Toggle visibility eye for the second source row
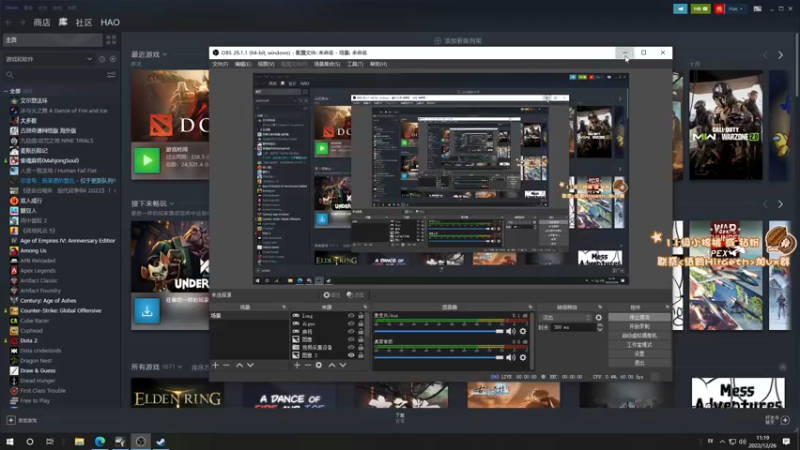Viewport: 800px width, 450px height. point(351,323)
